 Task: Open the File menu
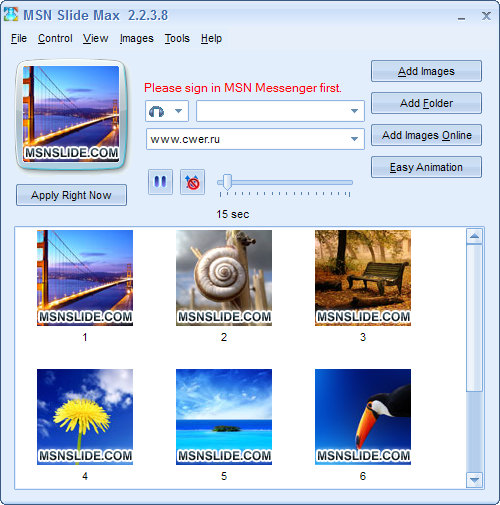pos(19,38)
